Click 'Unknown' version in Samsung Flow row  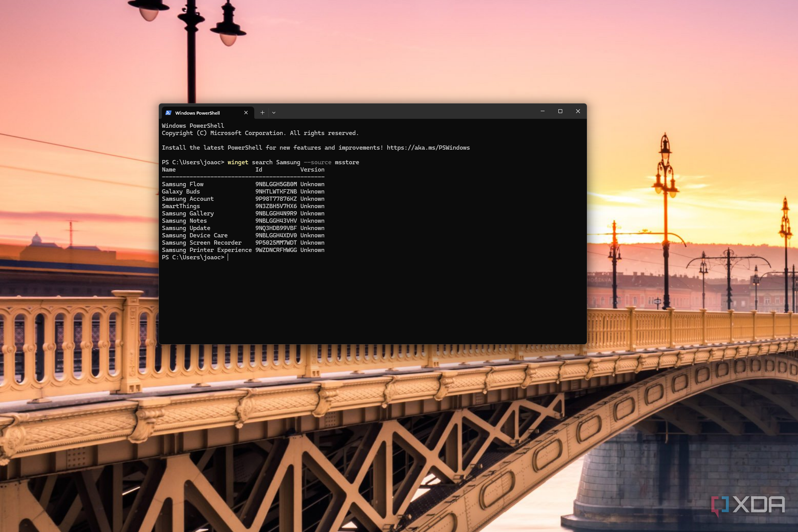(x=312, y=184)
